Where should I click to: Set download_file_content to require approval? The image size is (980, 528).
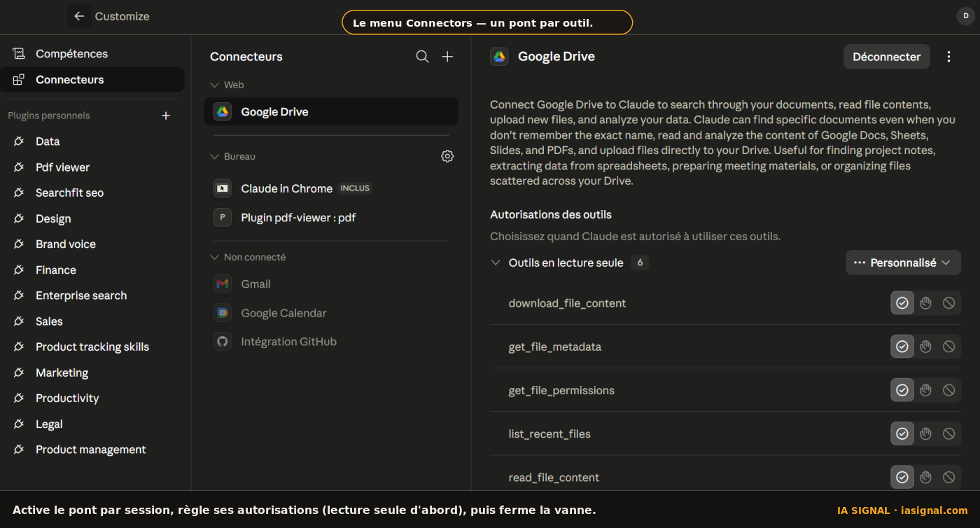[925, 303]
